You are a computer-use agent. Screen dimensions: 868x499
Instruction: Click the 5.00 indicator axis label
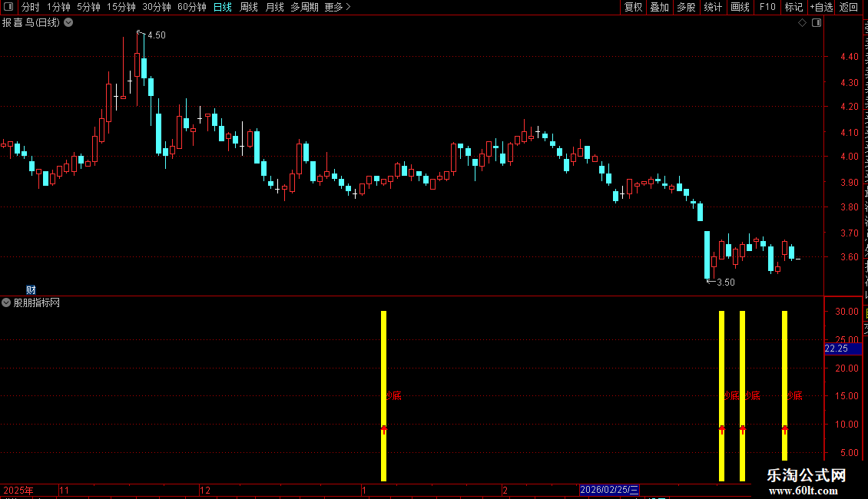(849, 452)
